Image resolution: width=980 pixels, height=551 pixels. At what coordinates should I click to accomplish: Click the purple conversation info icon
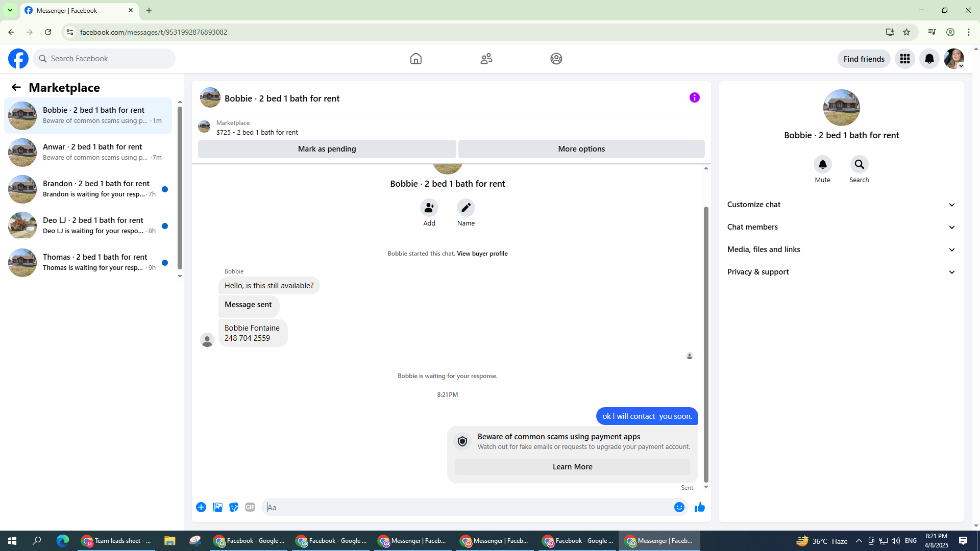(x=694, y=97)
